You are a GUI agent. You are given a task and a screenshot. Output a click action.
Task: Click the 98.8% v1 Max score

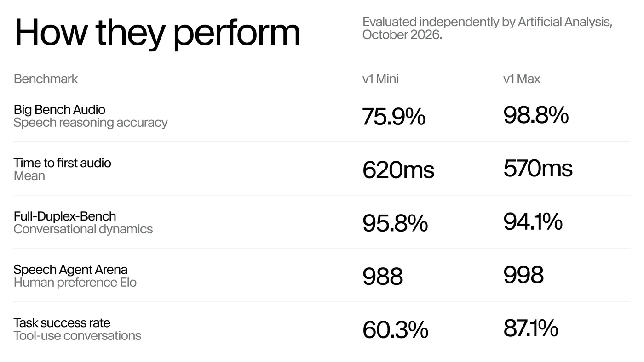click(x=536, y=115)
